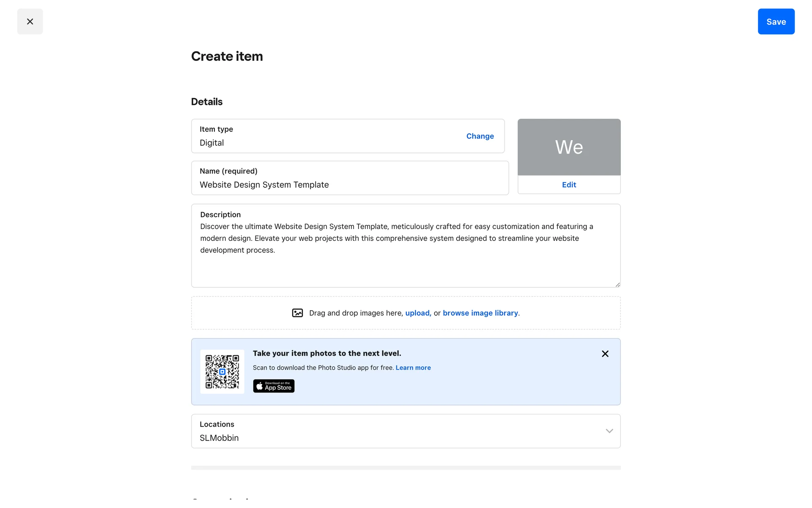The width and height of the screenshot is (812, 508).
Task: Expand the Locations dropdown chevron
Action: [609, 431]
